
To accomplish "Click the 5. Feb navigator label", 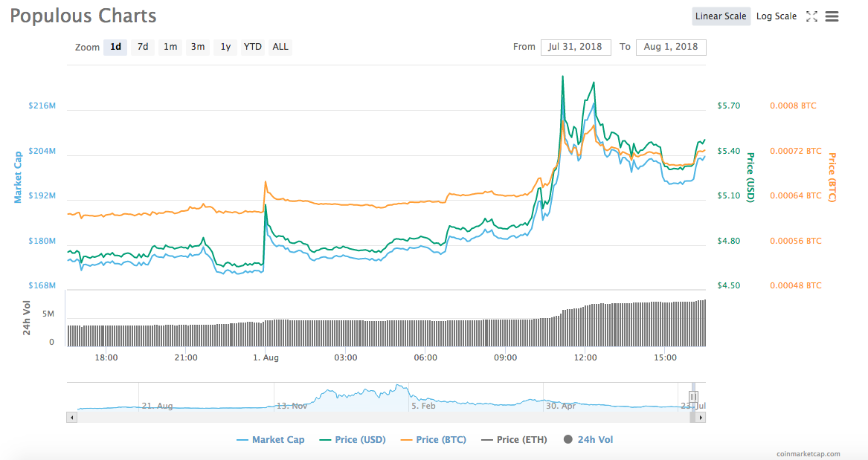I will coord(423,406).
